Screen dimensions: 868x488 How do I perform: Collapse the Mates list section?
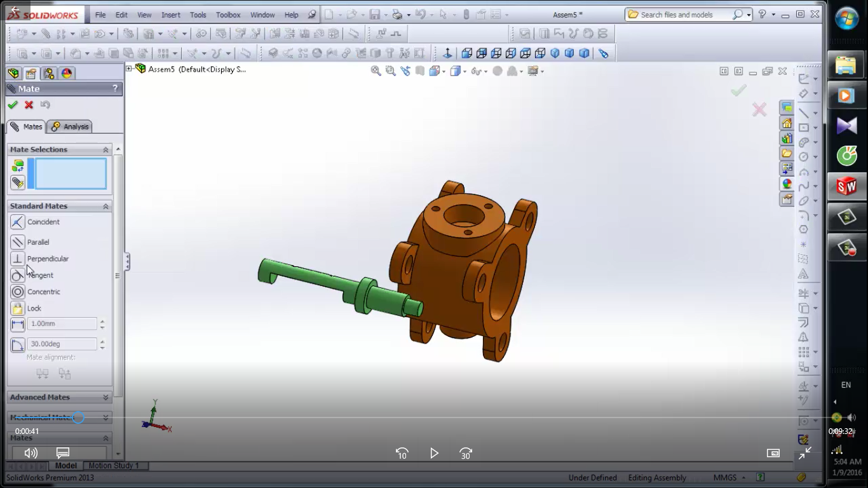click(106, 438)
